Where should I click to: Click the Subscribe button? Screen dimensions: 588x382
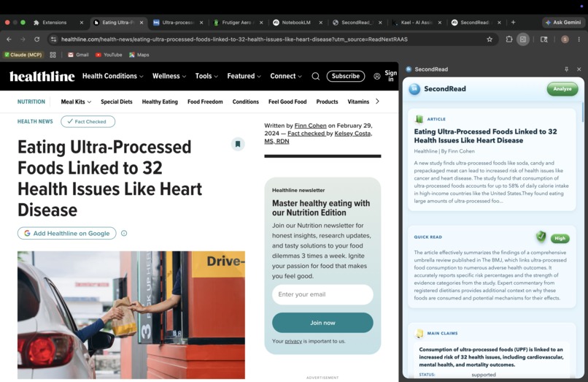[x=346, y=76]
